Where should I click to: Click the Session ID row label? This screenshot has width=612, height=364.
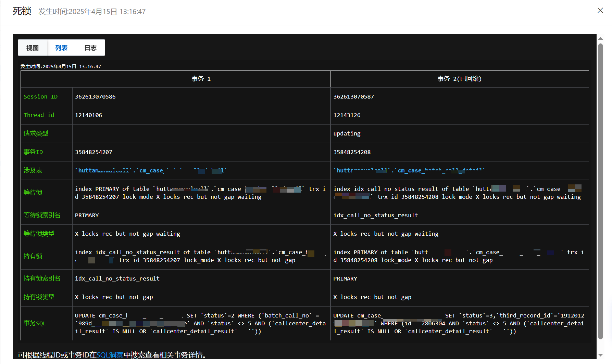click(40, 97)
